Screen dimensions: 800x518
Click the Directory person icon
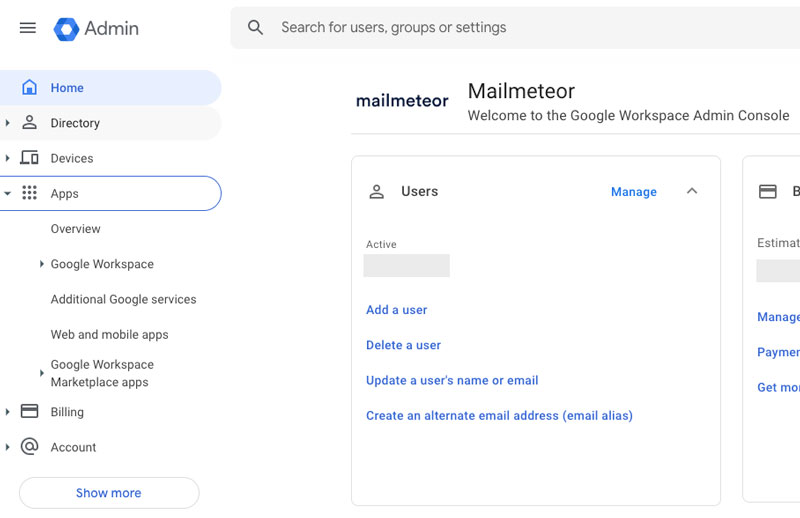pos(29,122)
